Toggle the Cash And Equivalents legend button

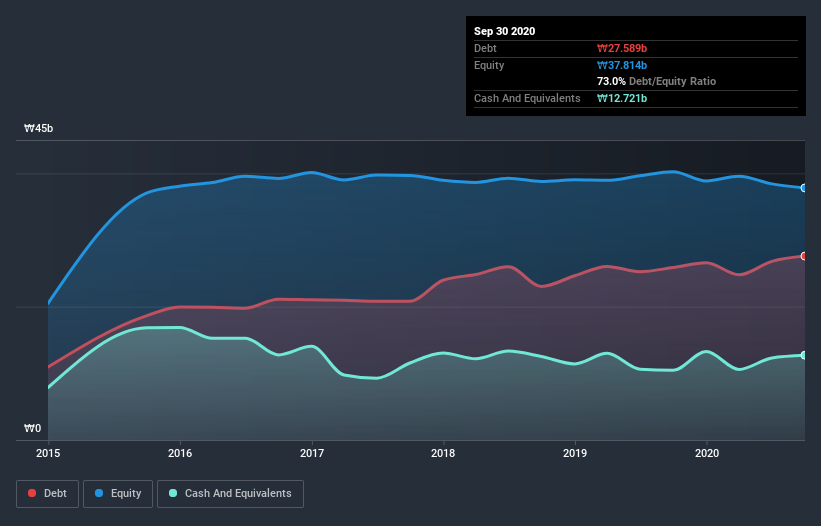pyautogui.click(x=230, y=494)
